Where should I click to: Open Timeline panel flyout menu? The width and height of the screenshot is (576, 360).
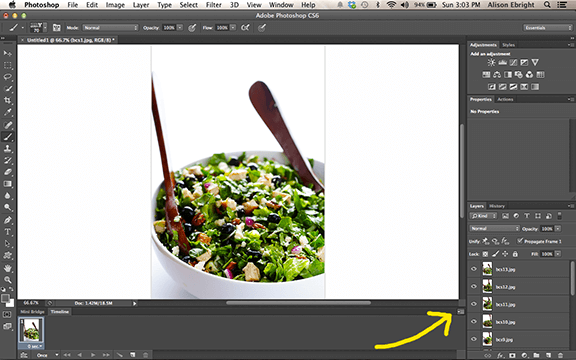[x=461, y=312]
